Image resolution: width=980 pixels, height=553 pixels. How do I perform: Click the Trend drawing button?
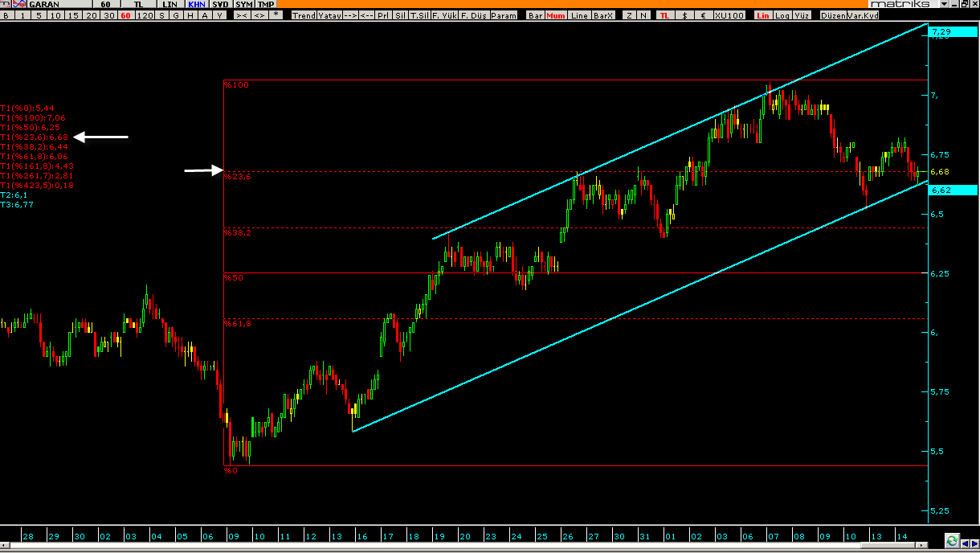point(304,15)
